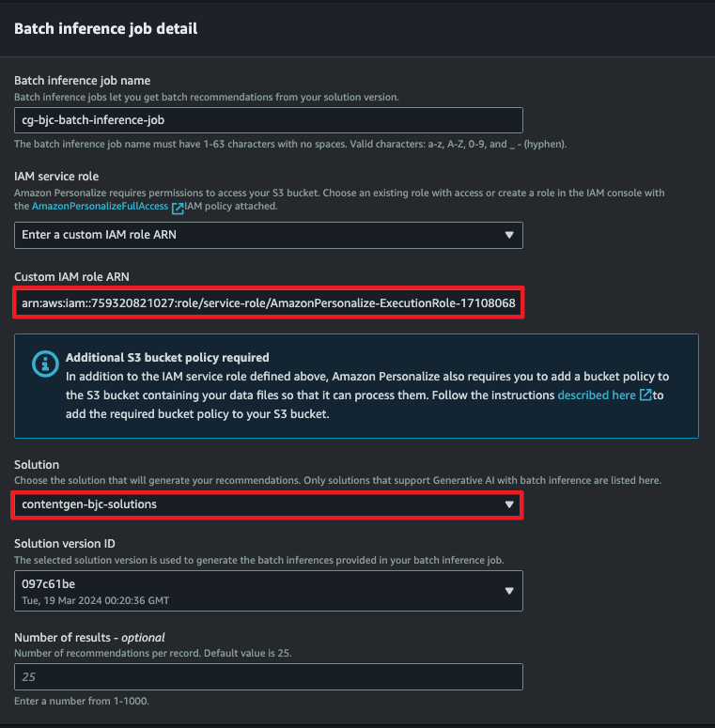Click the 'Batch inference job name' label

[x=82, y=81]
